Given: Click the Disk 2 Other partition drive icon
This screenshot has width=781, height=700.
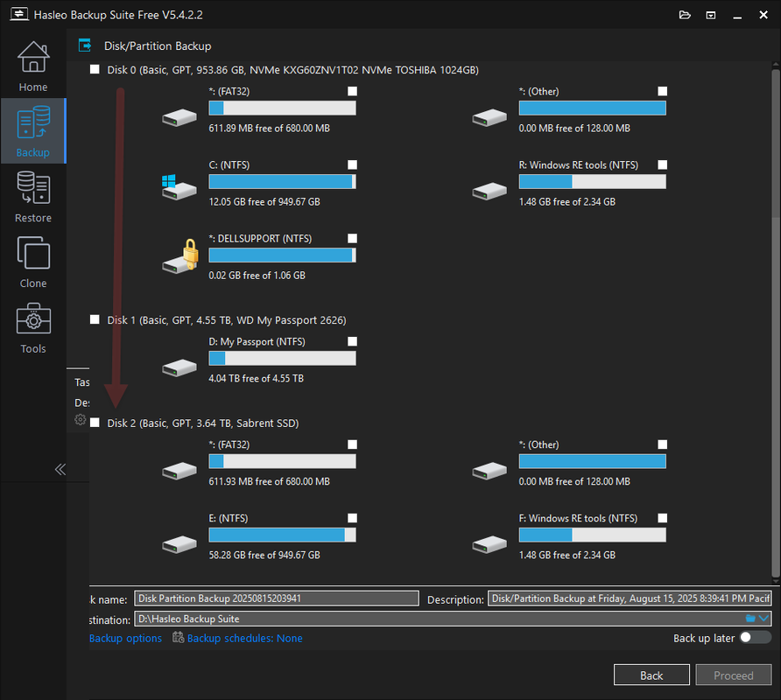Looking at the screenshot, I should coord(489,471).
